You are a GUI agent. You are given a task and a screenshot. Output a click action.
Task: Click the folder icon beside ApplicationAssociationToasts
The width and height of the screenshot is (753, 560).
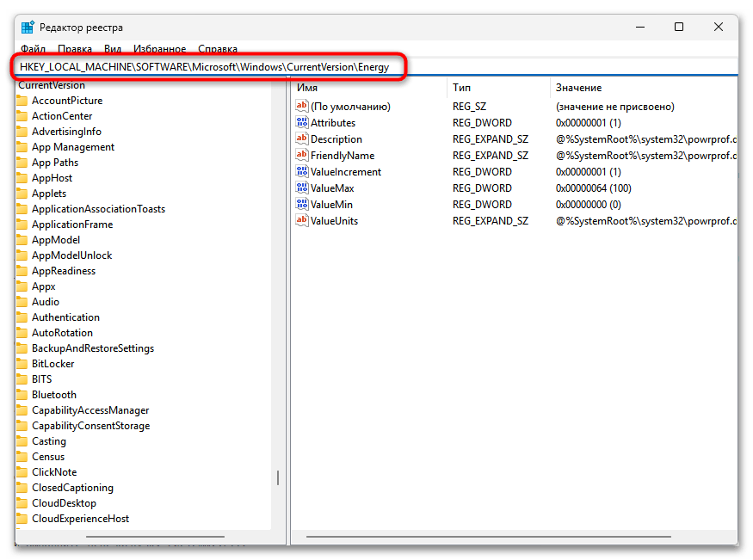(x=22, y=209)
